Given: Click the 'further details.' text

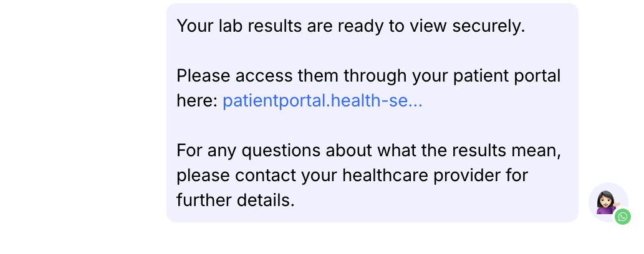Looking at the screenshot, I should [235, 200].
